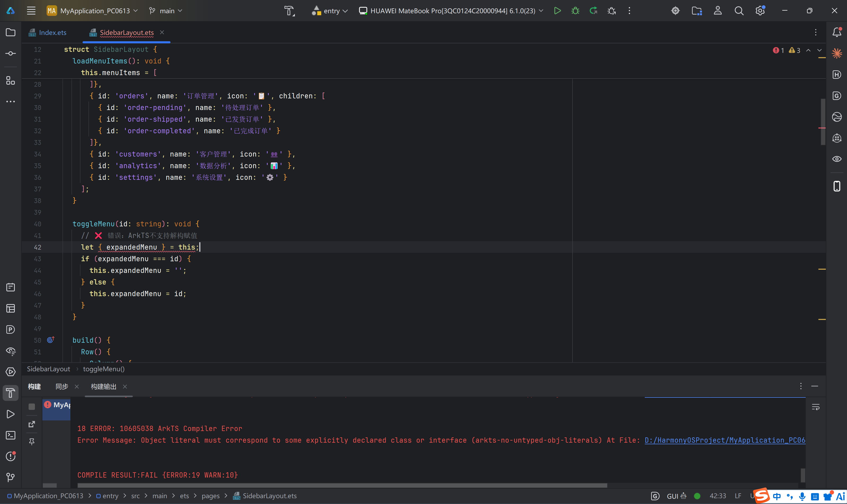Viewport: 847px width, 504px height.
Task: Expand the MyApplication_PC0613 project dropdown
Action: pos(92,11)
